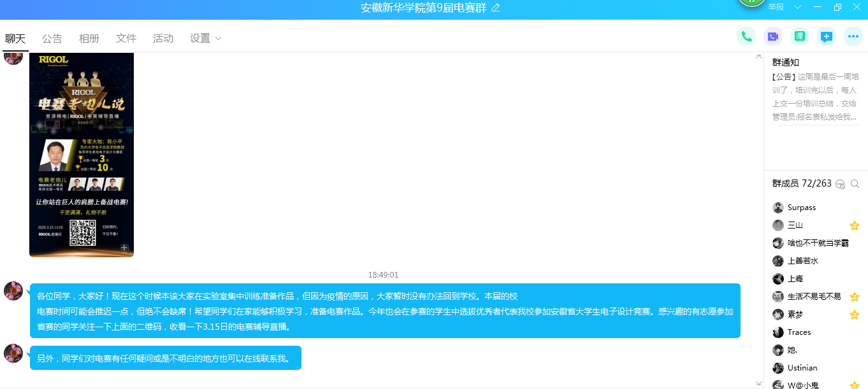
Task: Click the add-chat speech bubble icon
Action: coord(827,36)
